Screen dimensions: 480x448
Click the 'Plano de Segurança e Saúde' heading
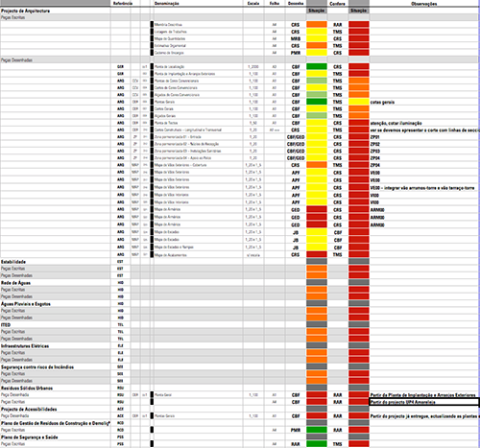[x=30, y=437]
